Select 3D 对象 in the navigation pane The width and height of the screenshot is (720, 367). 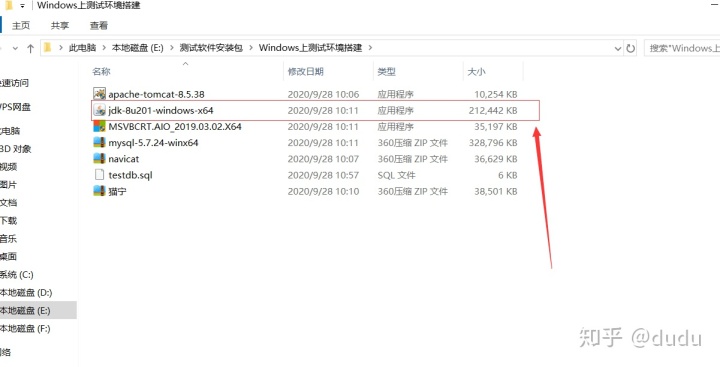tap(16, 149)
